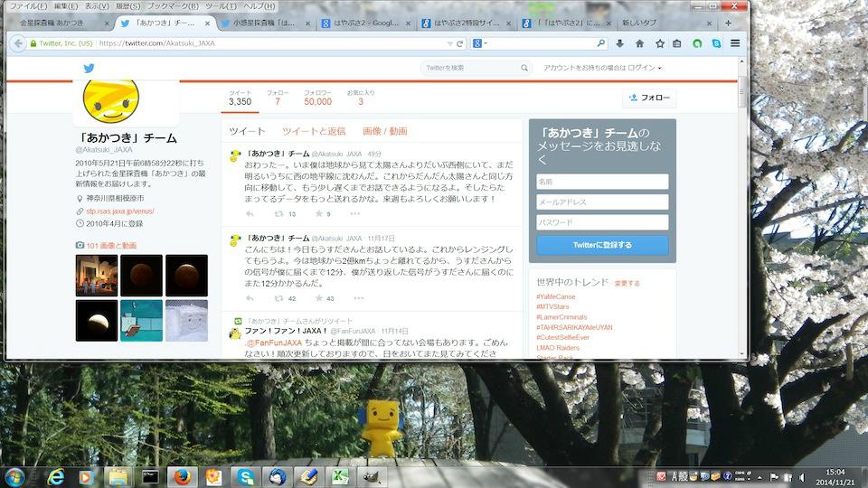Viewport: 868px width, 488px height.
Task: Click the 名前 name input field
Action: point(602,182)
